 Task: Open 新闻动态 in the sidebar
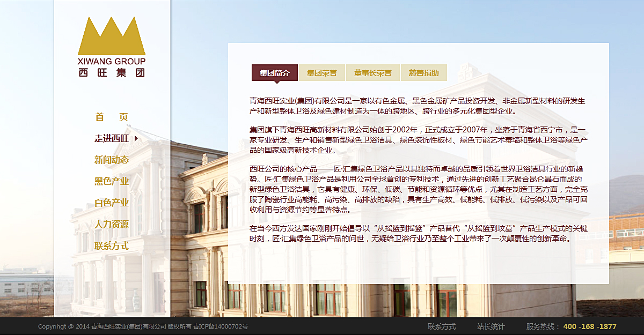pos(112,160)
